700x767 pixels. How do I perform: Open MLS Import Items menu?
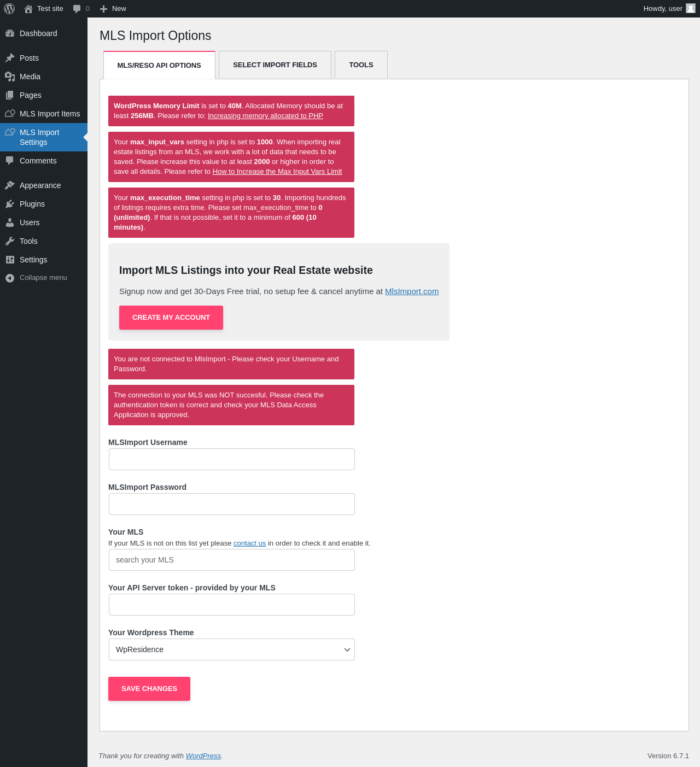44,114
